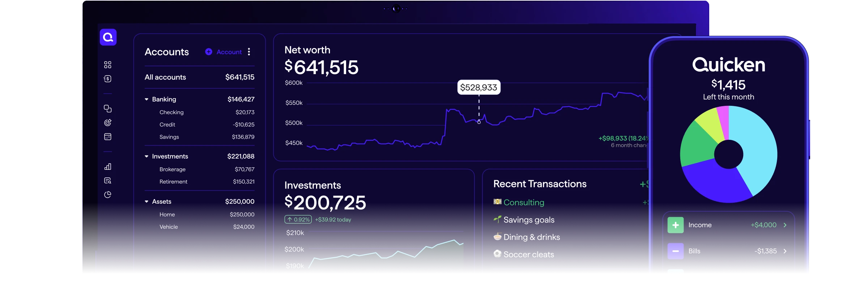Image resolution: width=868 pixels, height=289 pixels.
Task: Open the dollar transactions icon in sidebar
Action: point(108,79)
